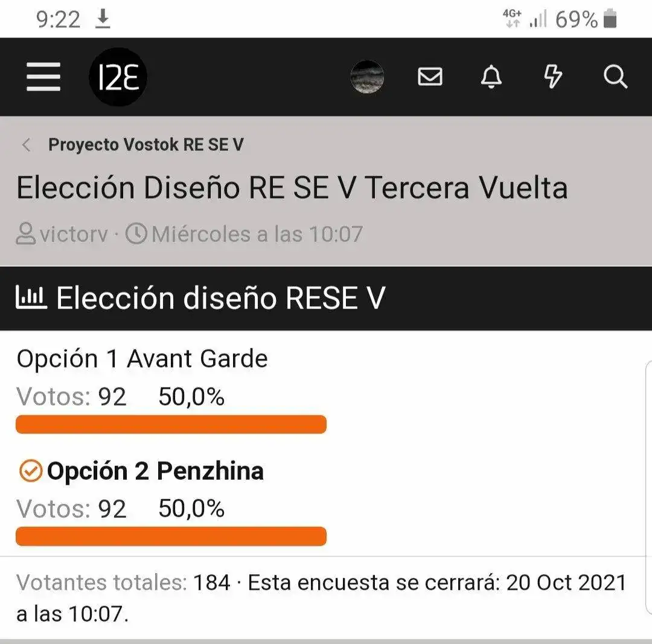Image resolution: width=652 pixels, height=644 pixels.
Task: Open the envelope messages inbox
Action: coord(430,77)
